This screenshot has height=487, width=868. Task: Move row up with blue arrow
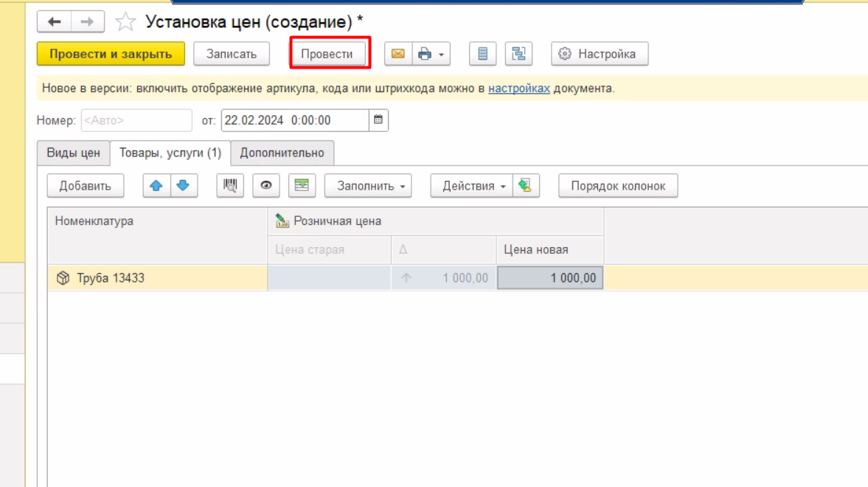tap(156, 186)
